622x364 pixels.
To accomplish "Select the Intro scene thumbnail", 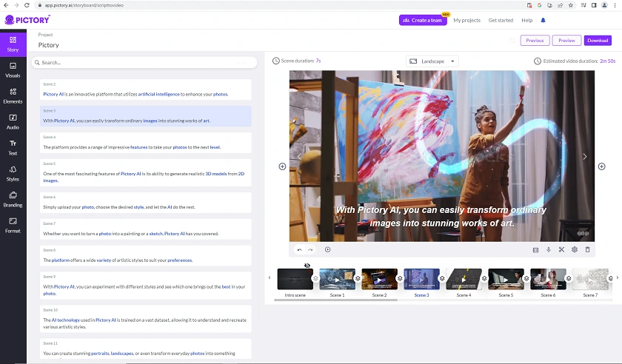I will (295, 279).
